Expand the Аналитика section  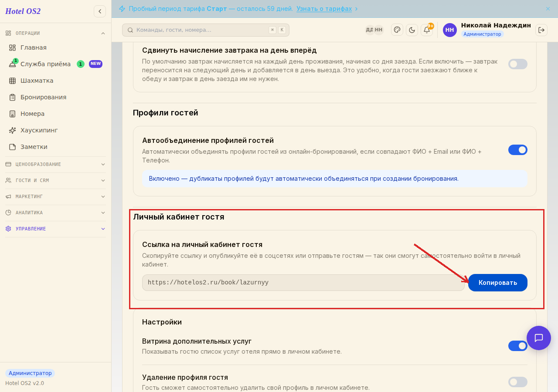pos(103,213)
